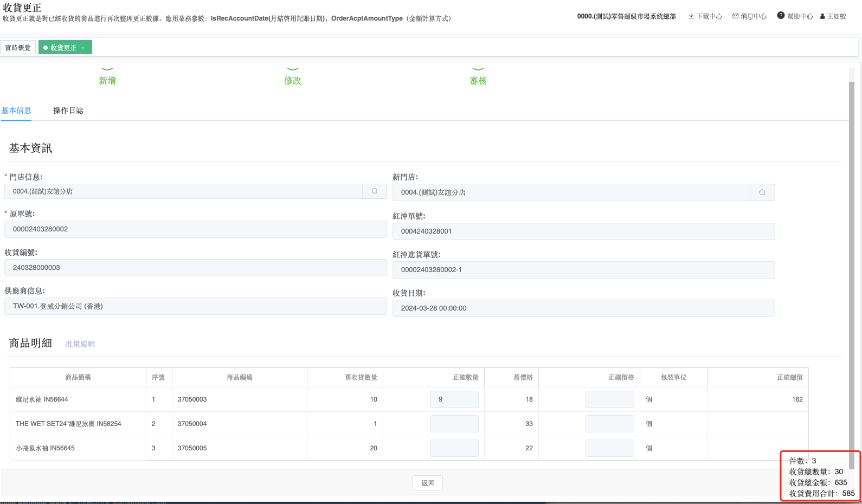This screenshot has height=504, width=862.
Task: Click the 返回 button
Action: pos(428,483)
